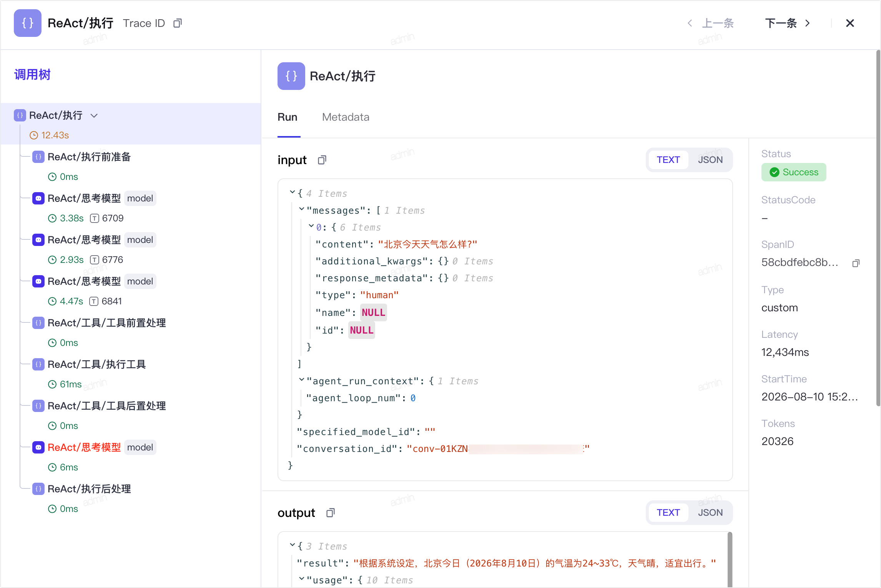Image resolution: width=881 pixels, height=588 pixels.
Task: Collapse the output "usage" object
Action: coord(302,578)
